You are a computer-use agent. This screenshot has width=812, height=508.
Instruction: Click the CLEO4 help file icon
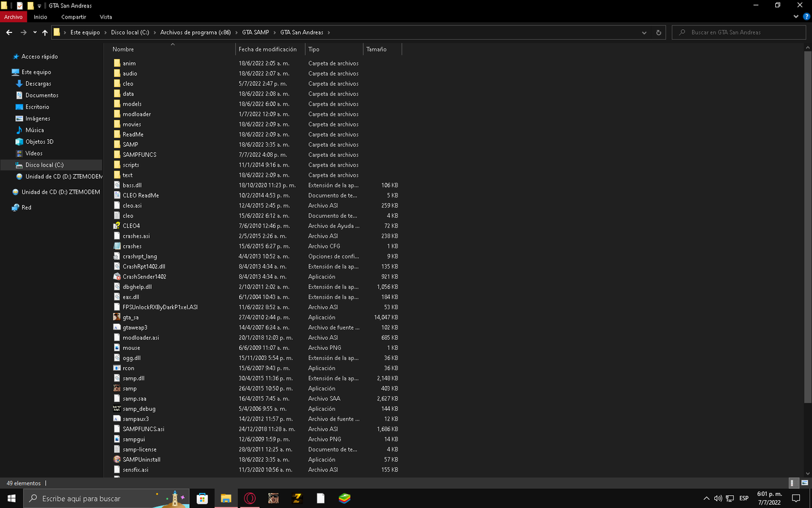tap(117, 225)
